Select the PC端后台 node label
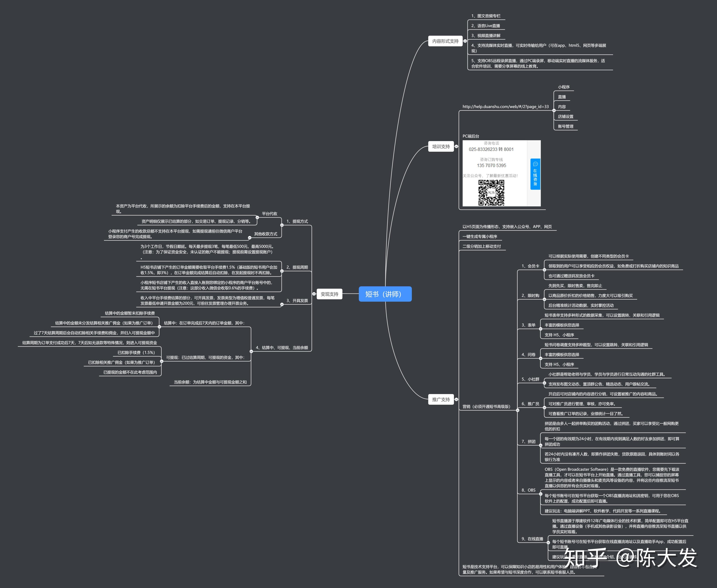Screen dimensions: 717x588 (x=471, y=136)
